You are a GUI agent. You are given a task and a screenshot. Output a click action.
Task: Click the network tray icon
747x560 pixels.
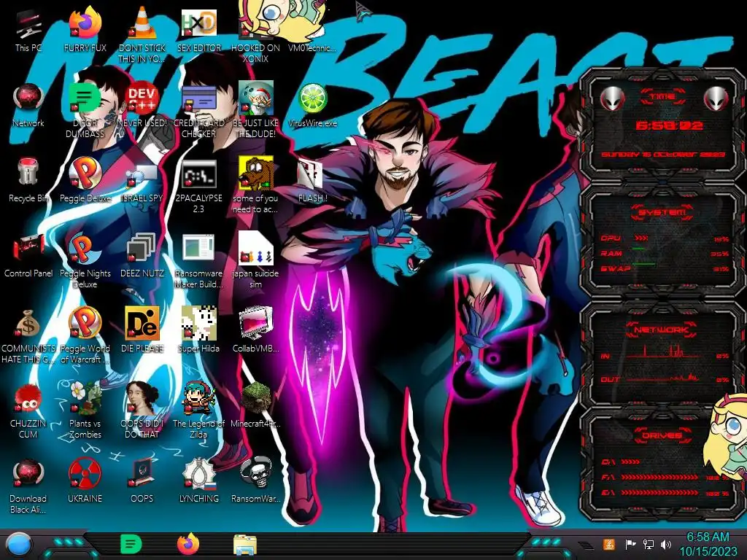pyautogui.click(x=648, y=544)
